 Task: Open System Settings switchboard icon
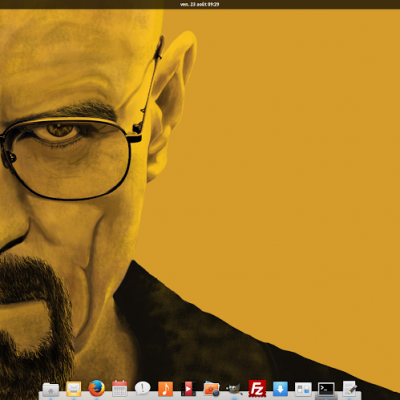(x=303, y=389)
